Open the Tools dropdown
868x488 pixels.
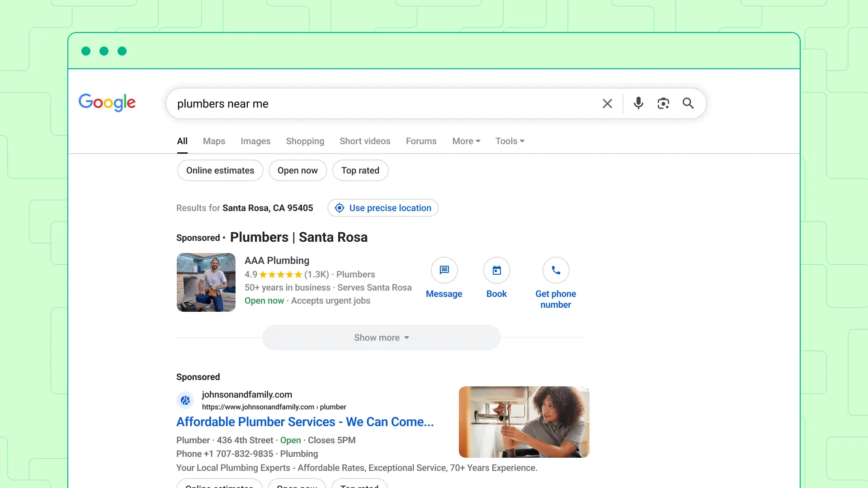coord(509,141)
